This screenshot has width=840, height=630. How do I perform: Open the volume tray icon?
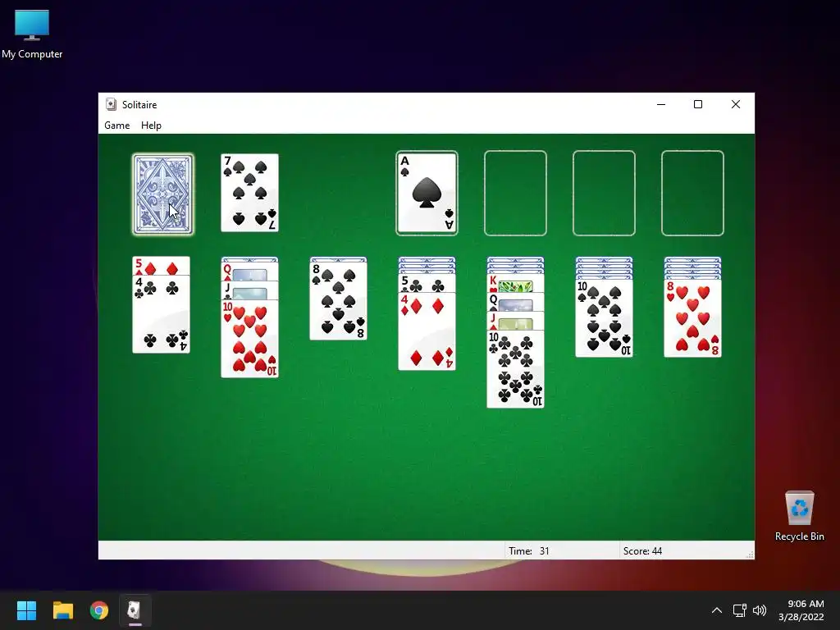760,610
